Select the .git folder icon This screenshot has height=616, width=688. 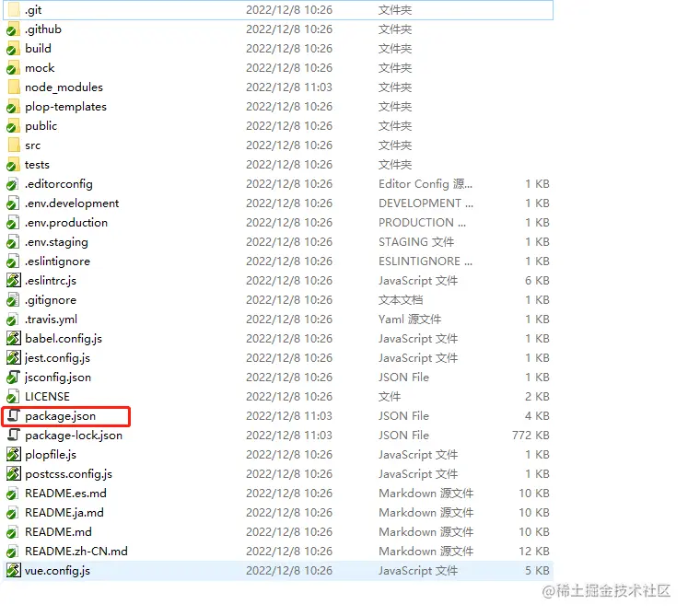[14, 9]
